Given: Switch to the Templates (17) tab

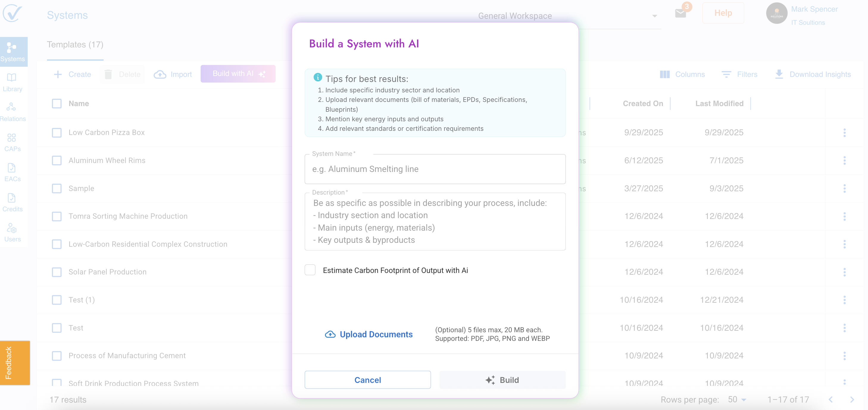Looking at the screenshot, I should click(x=75, y=44).
